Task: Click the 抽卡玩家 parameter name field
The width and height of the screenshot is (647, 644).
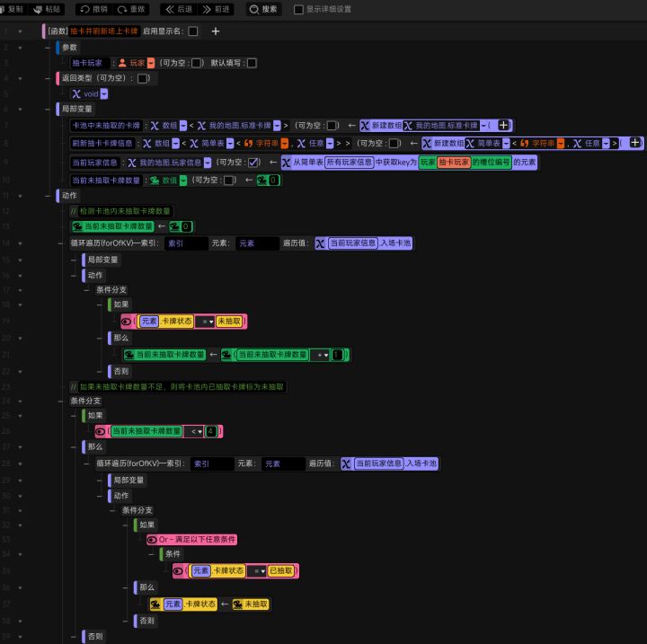Action: click(90, 63)
